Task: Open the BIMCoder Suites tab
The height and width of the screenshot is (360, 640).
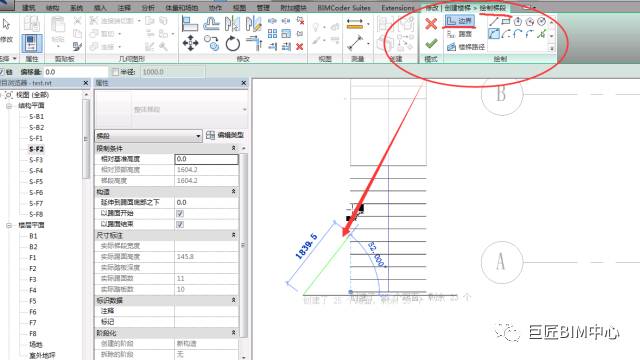Action: pos(344,7)
